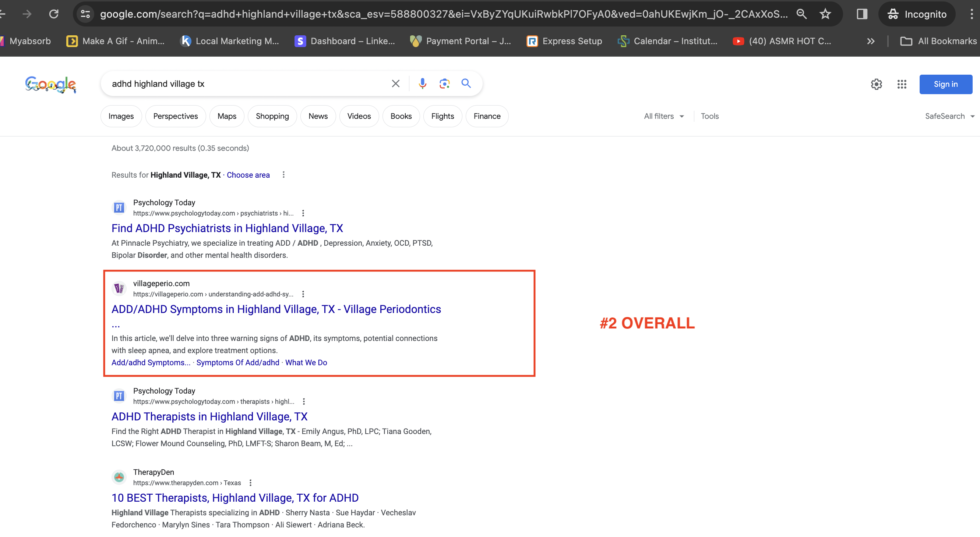Expand hidden bookmarks chevron

tap(870, 41)
